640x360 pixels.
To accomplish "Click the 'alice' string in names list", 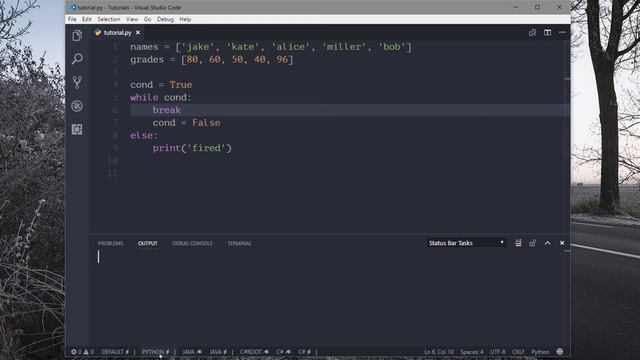I will pyautogui.click(x=290, y=47).
